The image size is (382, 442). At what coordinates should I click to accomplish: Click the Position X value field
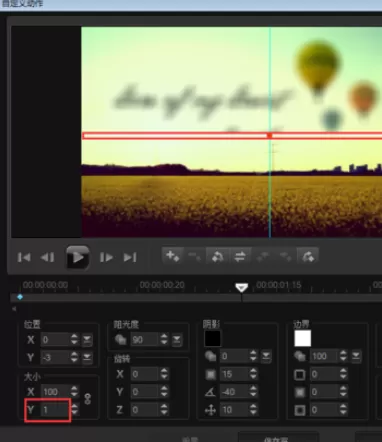click(55, 340)
